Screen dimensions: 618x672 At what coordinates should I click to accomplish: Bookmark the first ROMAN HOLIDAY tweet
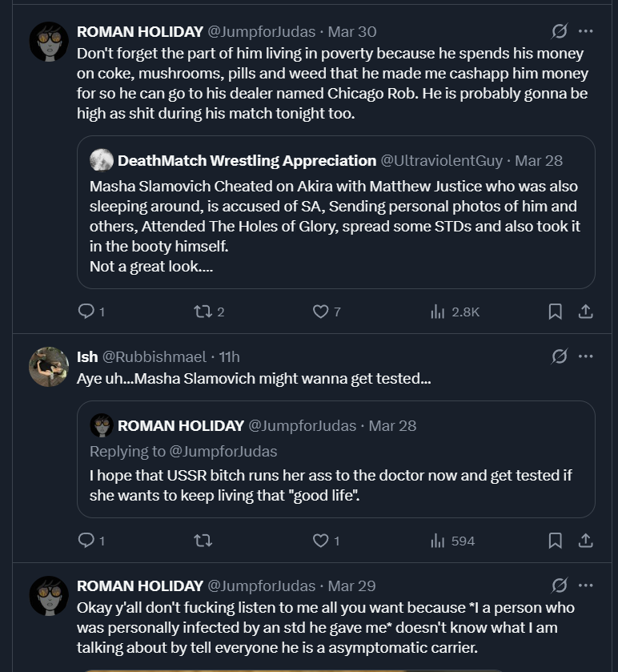click(x=555, y=312)
